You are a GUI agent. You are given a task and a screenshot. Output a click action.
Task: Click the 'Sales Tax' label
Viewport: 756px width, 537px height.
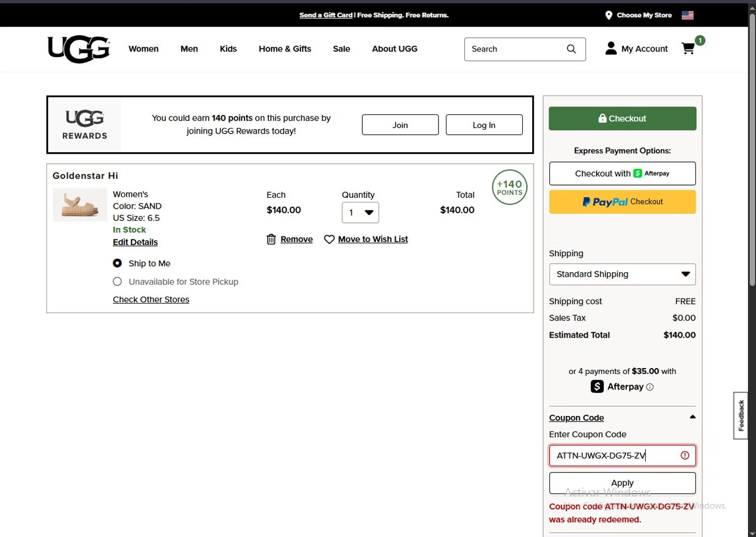click(x=568, y=318)
